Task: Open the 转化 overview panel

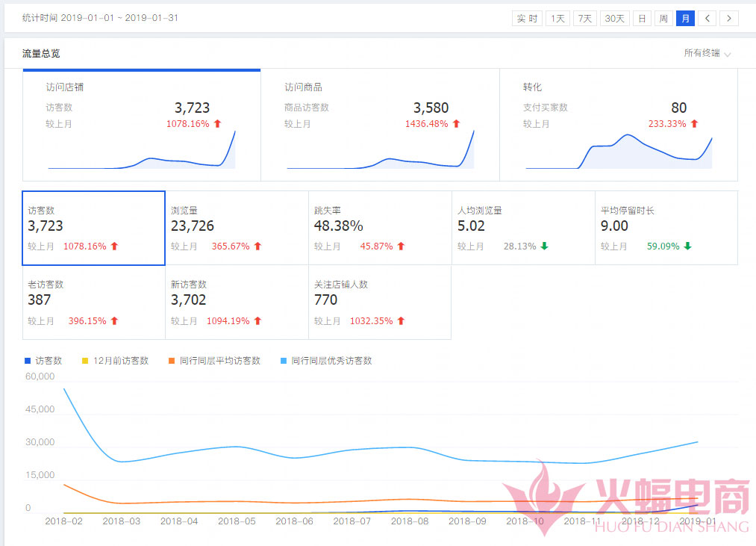Action: [618, 125]
